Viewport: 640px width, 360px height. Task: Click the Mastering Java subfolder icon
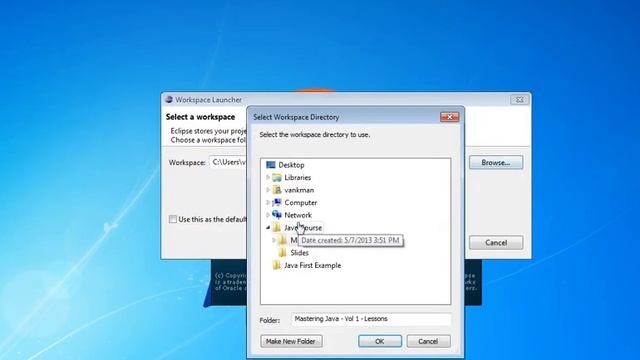282,240
